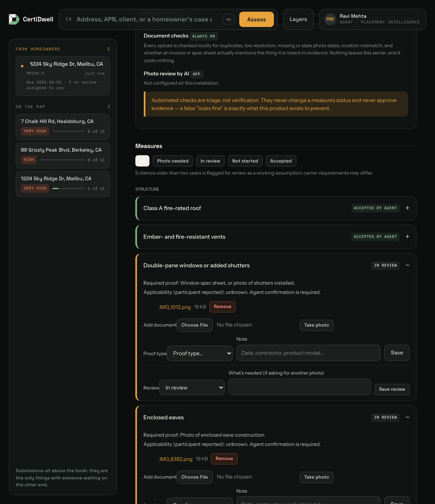Click the Assess button
The width and height of the screenshot is (435, 504).
pyautogui.click(x=256, y=20)
